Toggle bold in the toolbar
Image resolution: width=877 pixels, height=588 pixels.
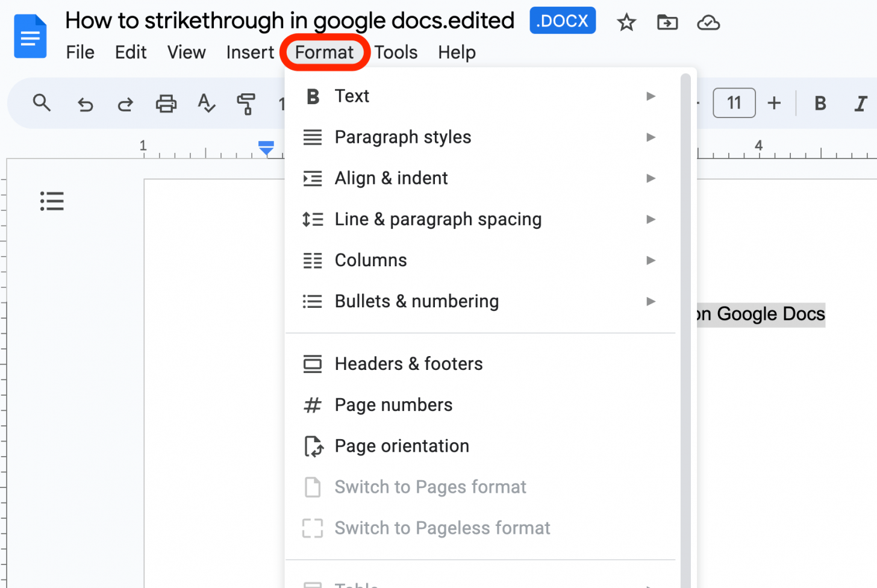[820, 104]
